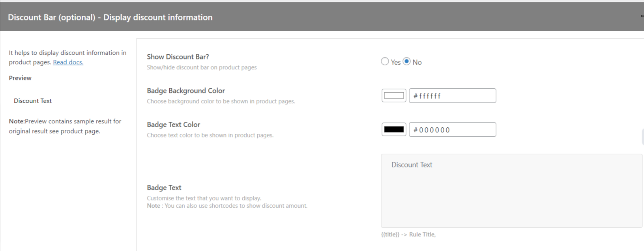This screenshot has width=644, height=251.
Task: Select Yes to show discount bar
Action: pyautogui.click(x=385, y=61)
